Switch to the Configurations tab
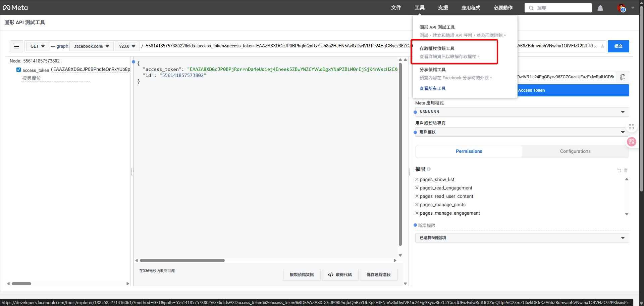 pyautogui.click(x=575, y=151)
